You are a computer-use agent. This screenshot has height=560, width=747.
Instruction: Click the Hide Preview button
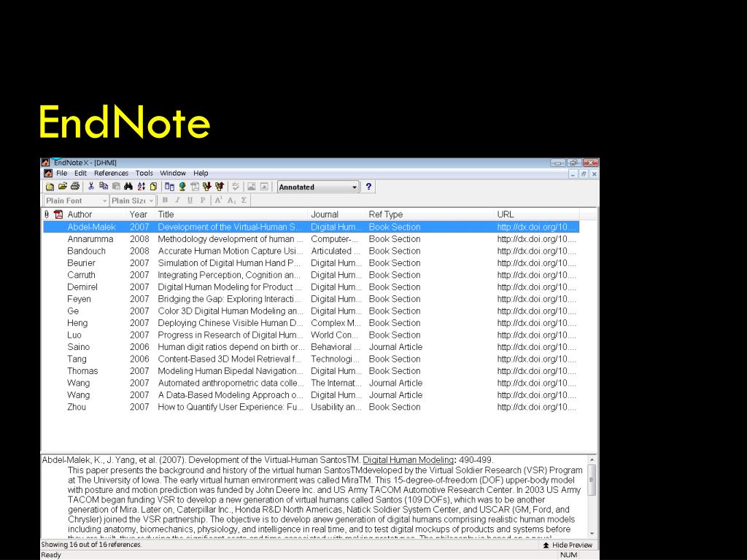tap(568, 545)
